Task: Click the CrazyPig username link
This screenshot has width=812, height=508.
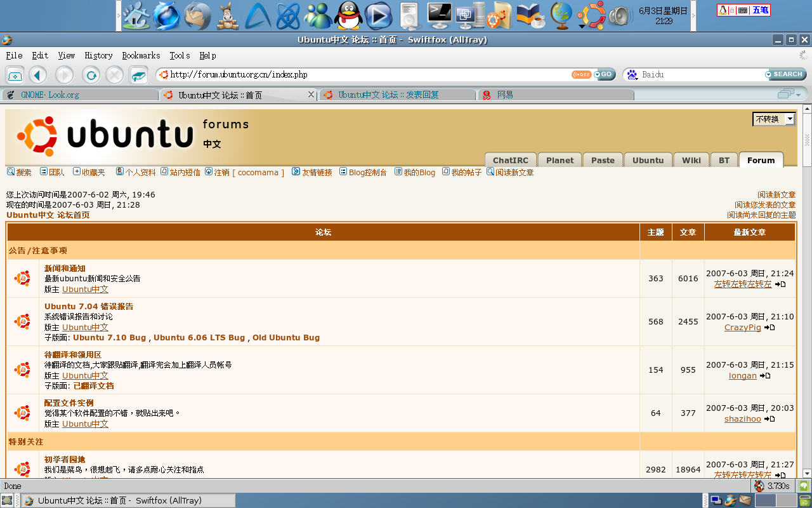Action: point(742,327)
